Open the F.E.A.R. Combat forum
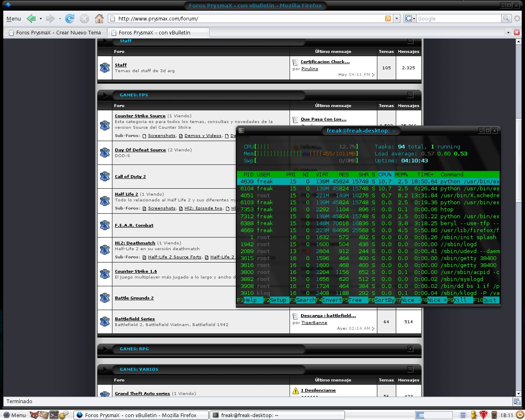 134,225
